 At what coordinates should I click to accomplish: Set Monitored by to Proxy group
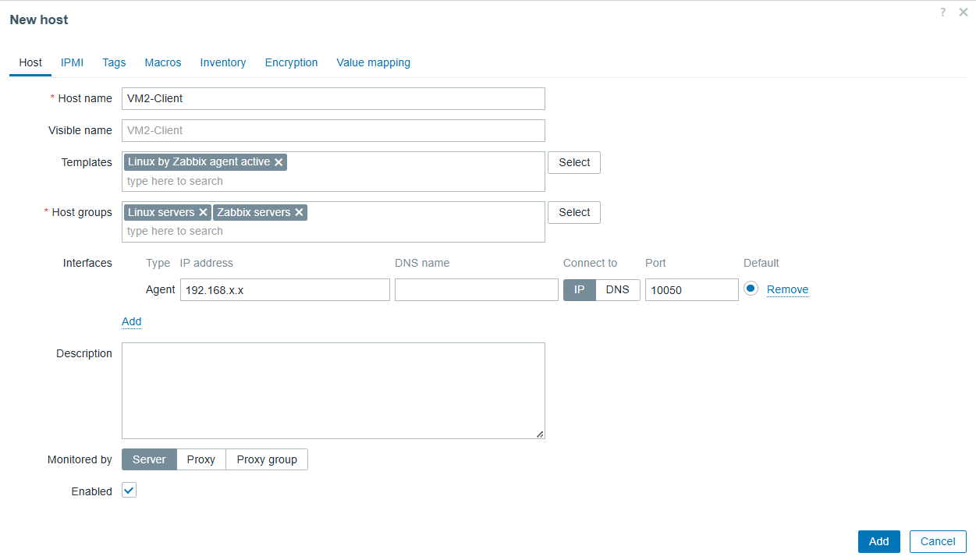pos(267,459)
